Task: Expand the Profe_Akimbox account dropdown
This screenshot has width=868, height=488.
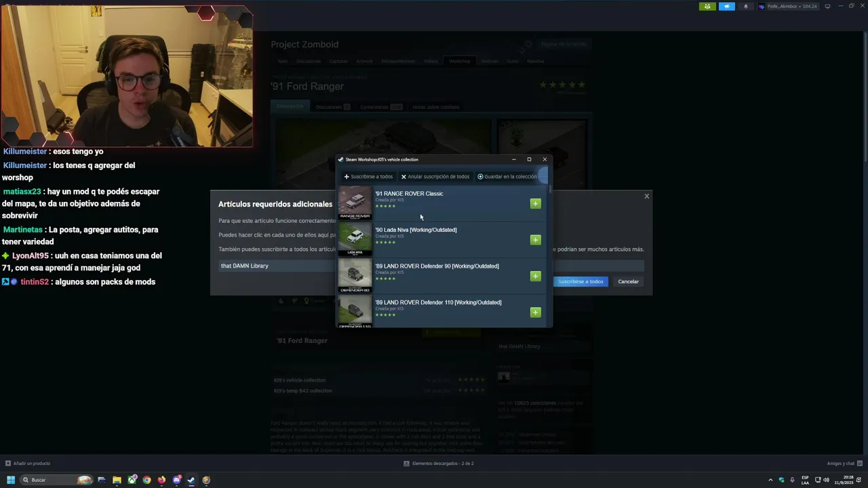Action: (x=788, y=6)
